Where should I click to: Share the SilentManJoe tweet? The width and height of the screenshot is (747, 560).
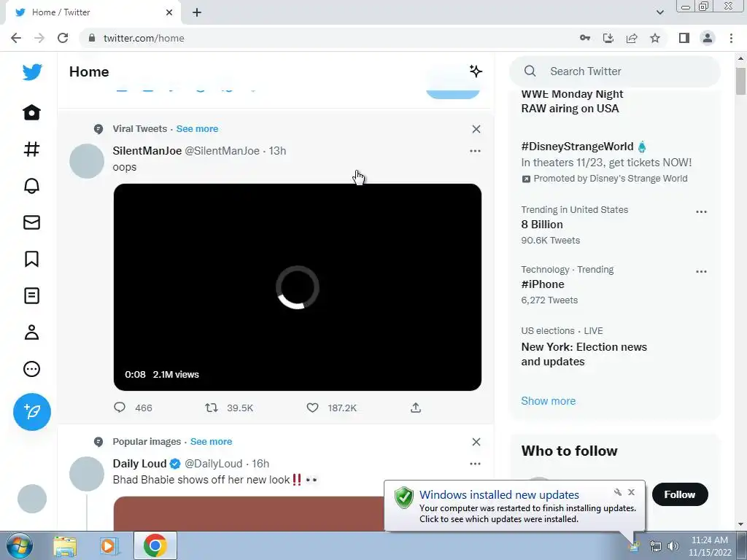pos(416,408)
